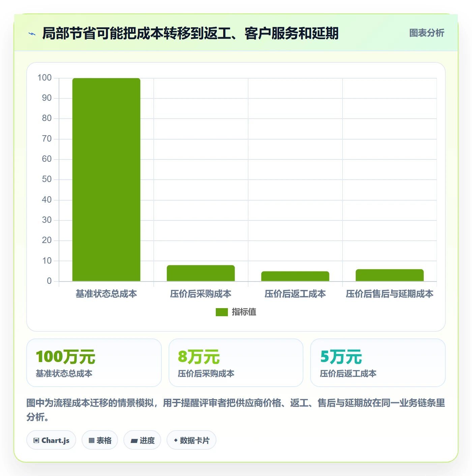The width and height of the screenshot is (472, 476).
Task: Select the 数据卡片 tag chip
Action: (191, 440)
